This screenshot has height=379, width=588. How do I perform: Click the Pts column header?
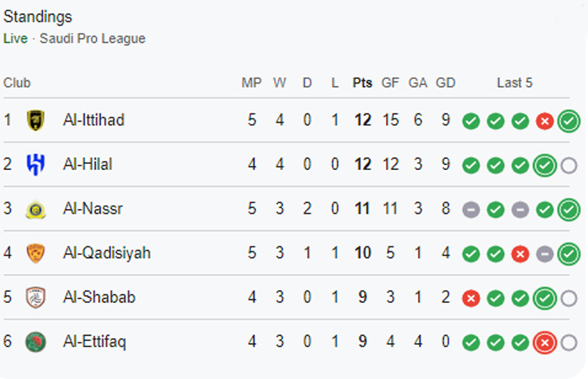362,83
